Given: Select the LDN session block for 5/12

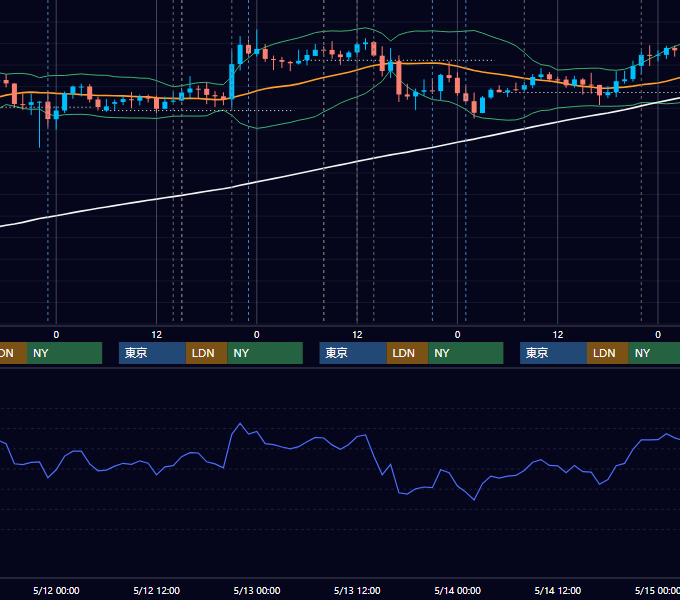Looking at the screenshot, I should click(x=206, y=353).
